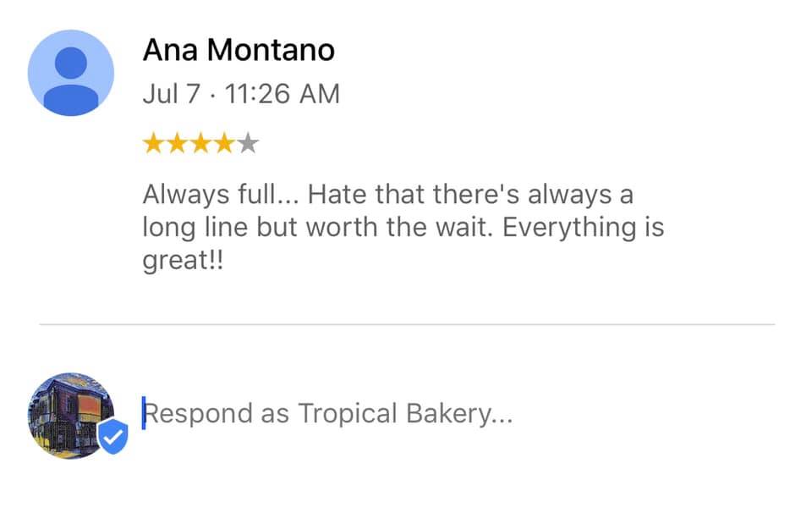Click the word "great!!" in the review
Screen dimensions: 812x513
coord(184,261)
